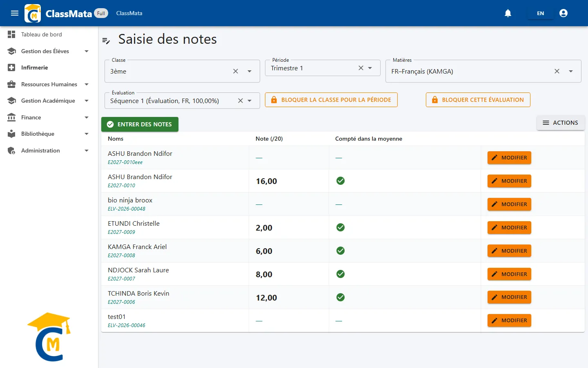Click Bloquer cette évaluation button
Screen dimensions: 588x368
[x=478, y=100]
